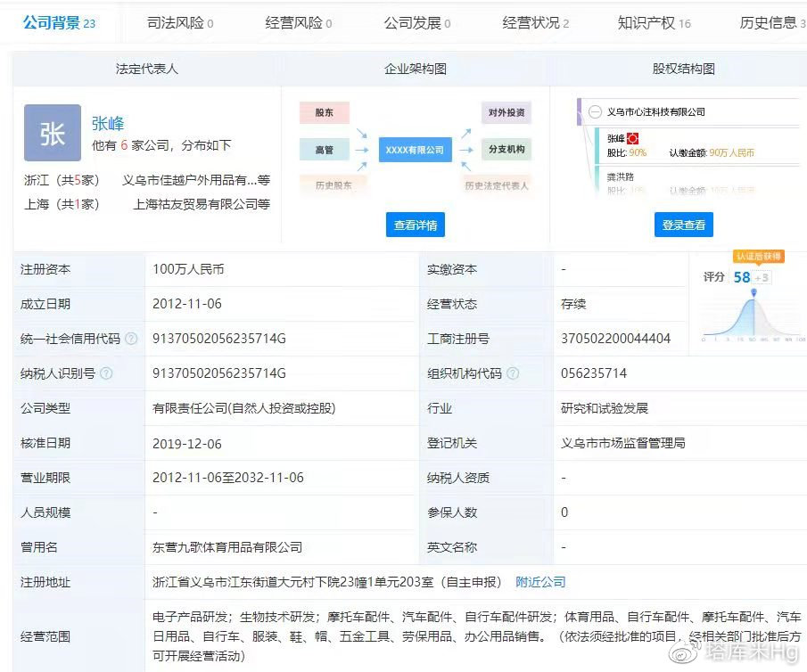Screen dimensions: 807x672
Task: Click the score marker on distribution chart
Action: 754,294
